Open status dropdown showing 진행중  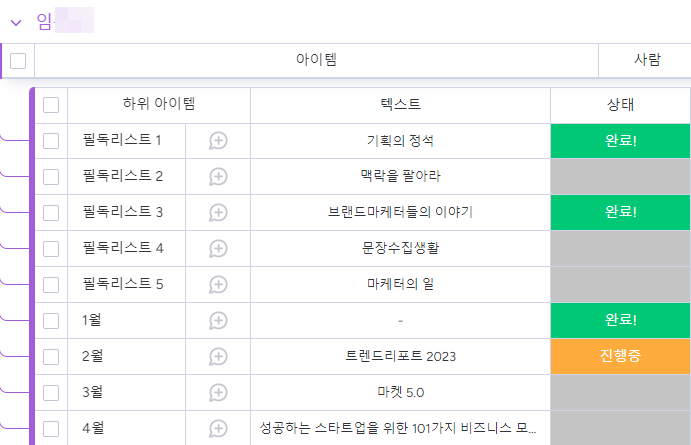pyautogui.click(x=620, y=357)
